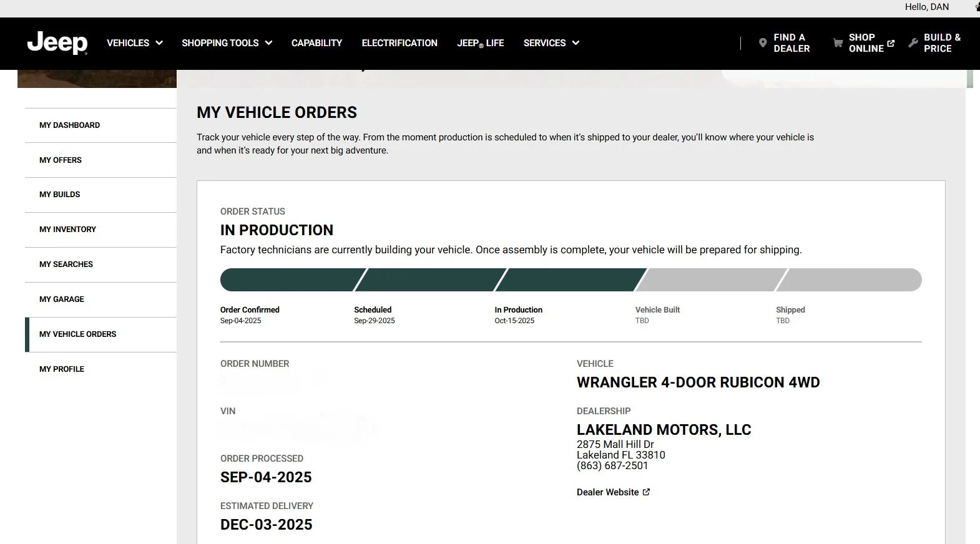Open the Dealer Website link
The height and width of the screenshot is (544, 980).
tap(613, 492)
